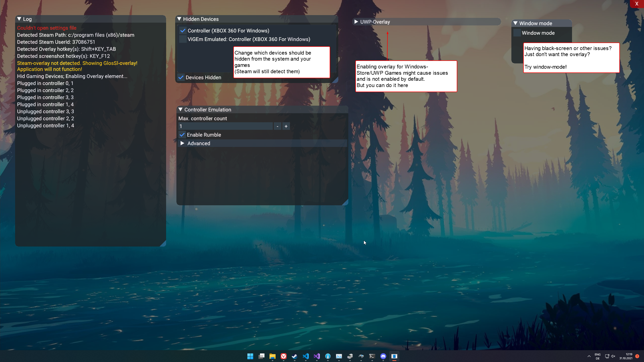Click the Log panel's resize grip corner
This screenshot has width=644, height=362.
163,244
